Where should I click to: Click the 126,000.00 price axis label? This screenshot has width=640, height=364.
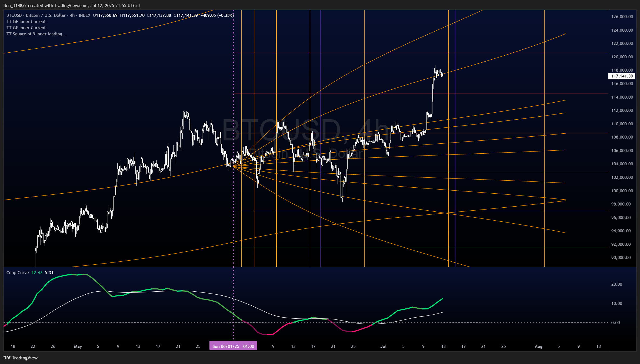tap(622, 17)
